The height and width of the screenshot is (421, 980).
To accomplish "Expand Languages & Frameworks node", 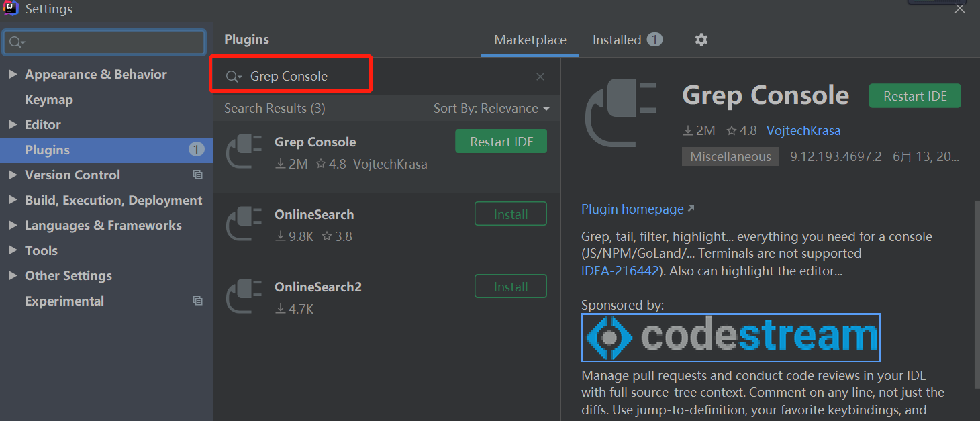I will (x=13, y=225).
